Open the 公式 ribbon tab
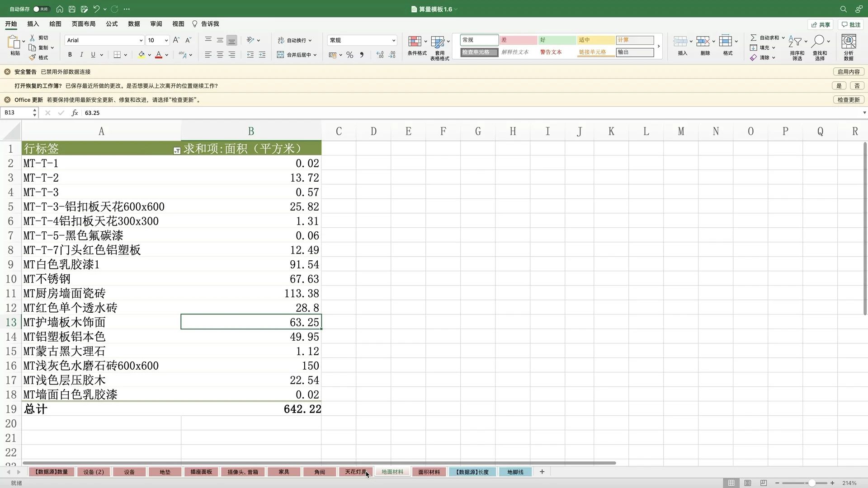Image resolution: width=868 pixels, height=488 pixels. tap(112, 24)
